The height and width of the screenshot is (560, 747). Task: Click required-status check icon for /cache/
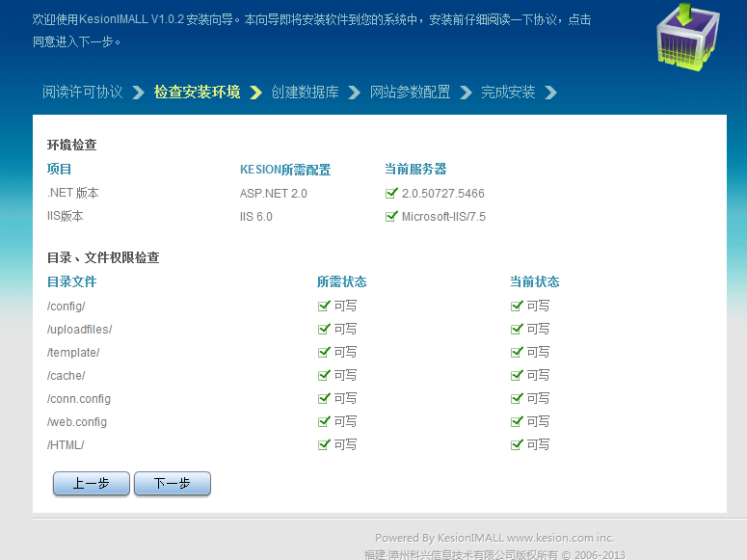pos(324,376)
